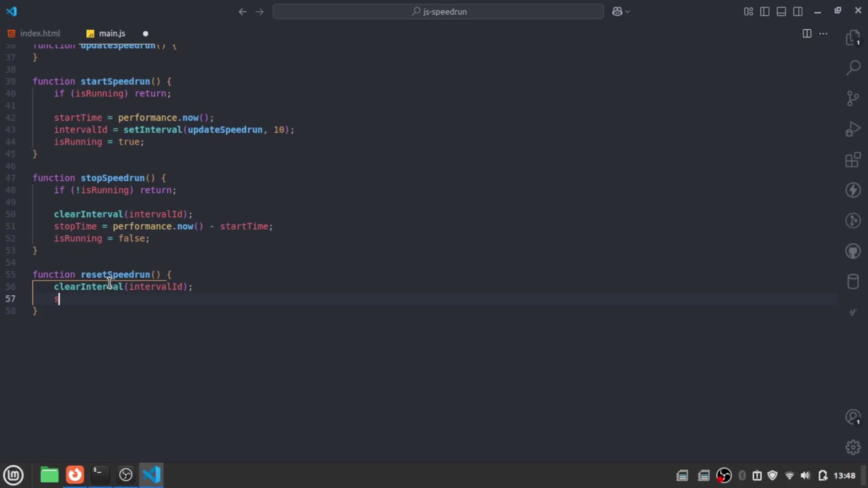Image resolution: width=868 pixels, height=488 pixels.
Task: Open the editor More Actions ellipsis
Action: [x=823, y=33]
